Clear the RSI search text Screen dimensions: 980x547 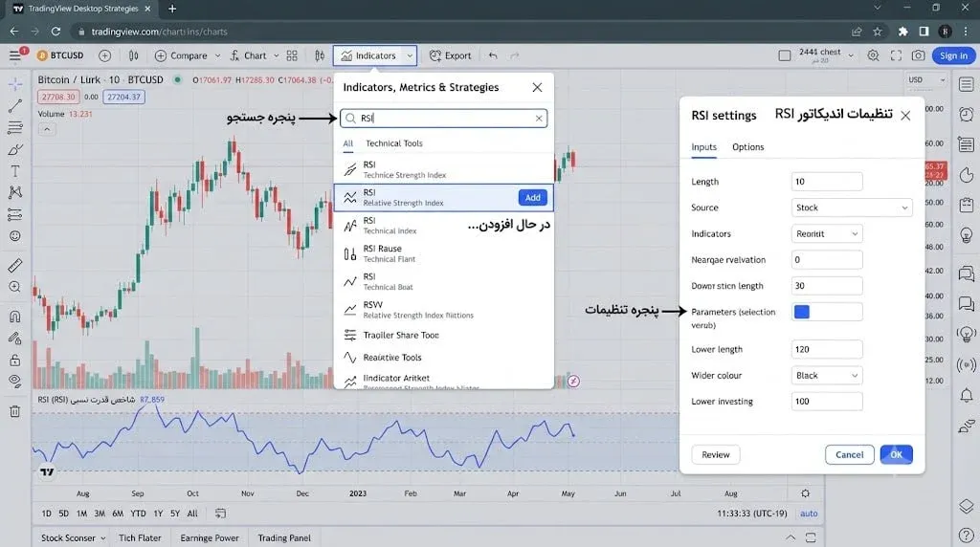click(x=539, y=118)
